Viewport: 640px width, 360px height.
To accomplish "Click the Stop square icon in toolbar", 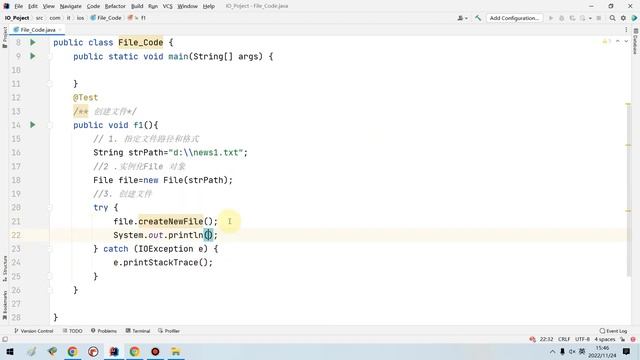I will (x=599, y=18).
